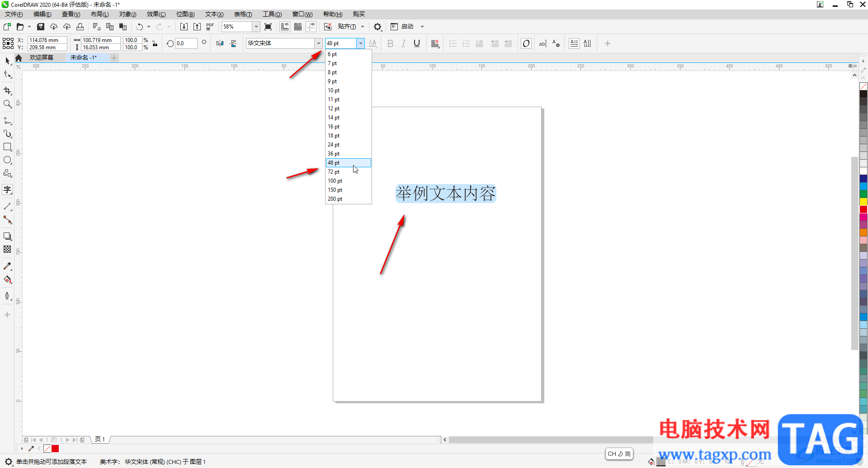The image size is (868, 468).
Task: Open the text alignment dropdown
Action: point(435,43)
